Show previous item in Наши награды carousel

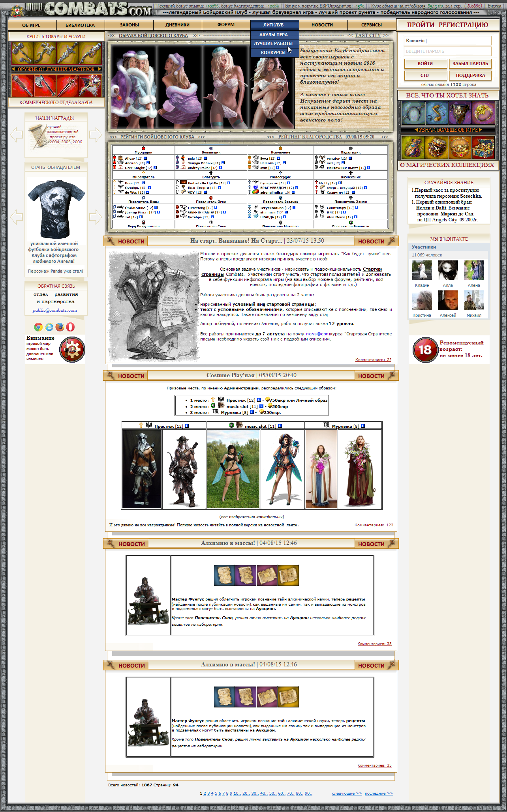pos(16,135)
